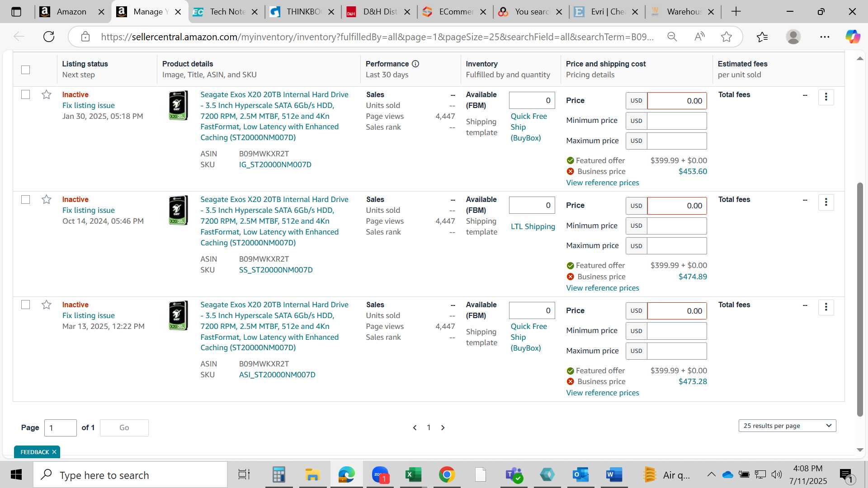Star the IG_ST20000NM007D listing as favorite

point(46,94)
